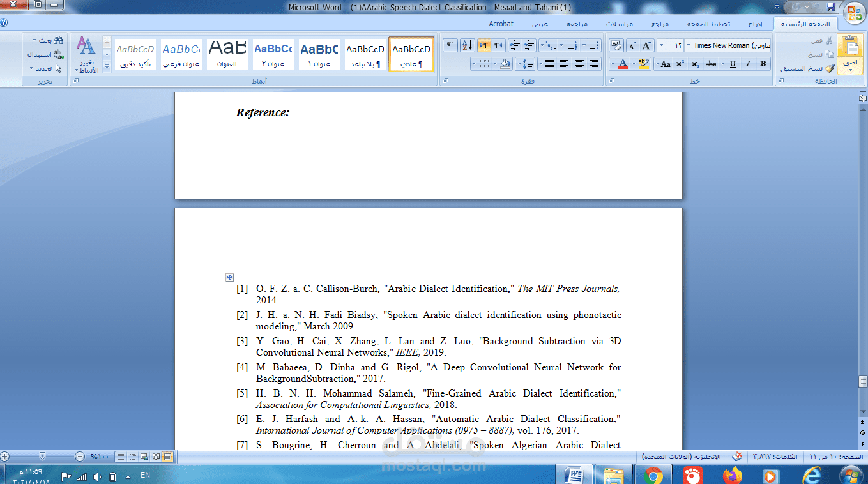The height and width of the screenshot is (484, 868).
Task: Click the Paste (لصق) clipboard icon
Action: tap(850, 50)
